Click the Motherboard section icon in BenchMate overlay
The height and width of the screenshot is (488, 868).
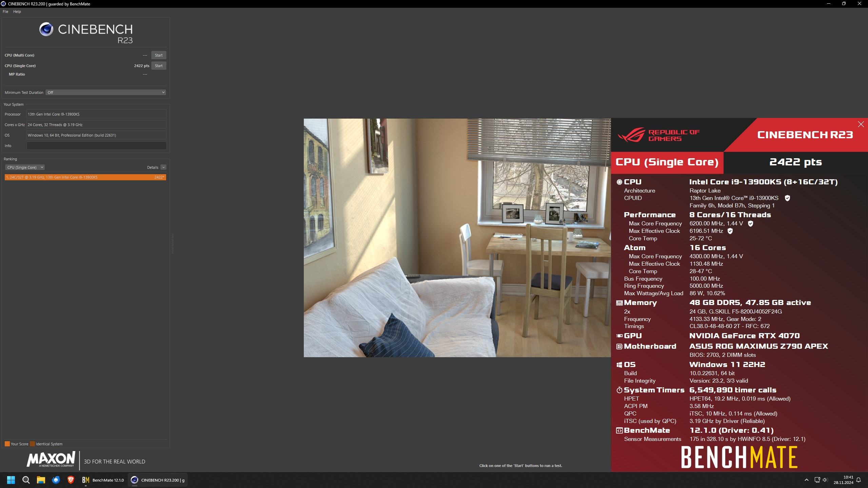click(620, 346)
